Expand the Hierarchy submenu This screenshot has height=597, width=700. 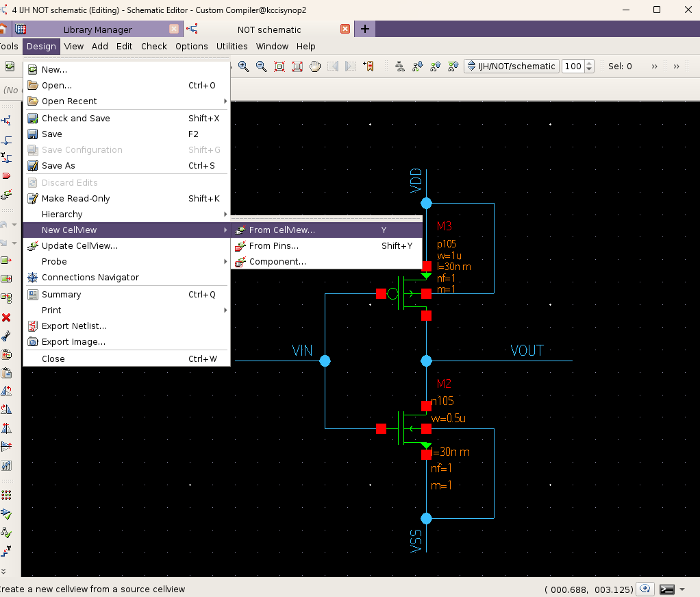click(127, 215)
